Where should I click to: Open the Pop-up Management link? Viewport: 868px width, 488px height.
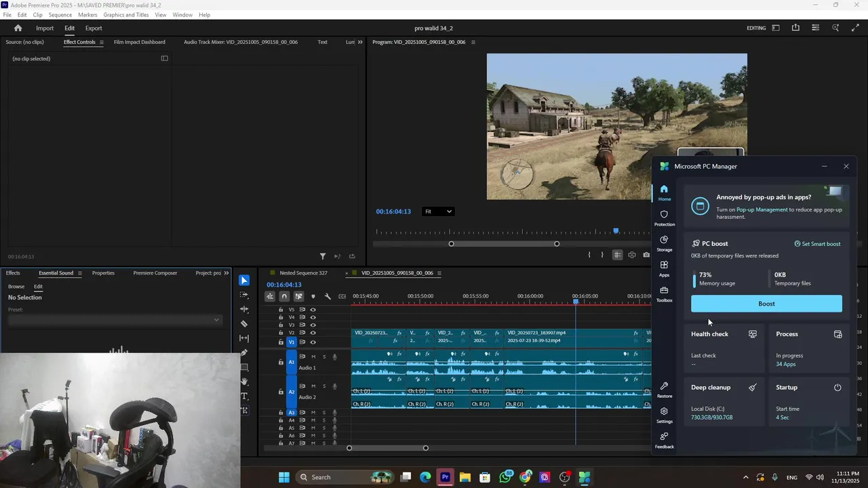(x=762, y=210)
